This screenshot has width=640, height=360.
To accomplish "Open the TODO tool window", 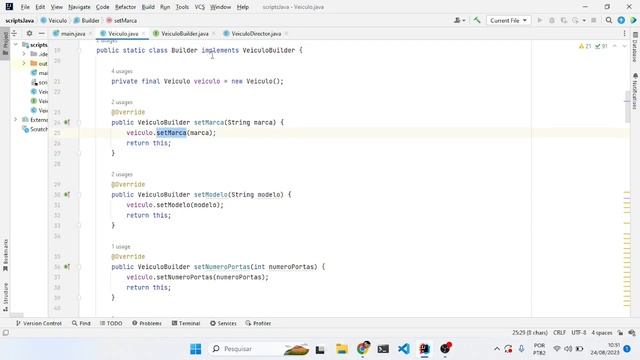I will (x=111, y=323).
